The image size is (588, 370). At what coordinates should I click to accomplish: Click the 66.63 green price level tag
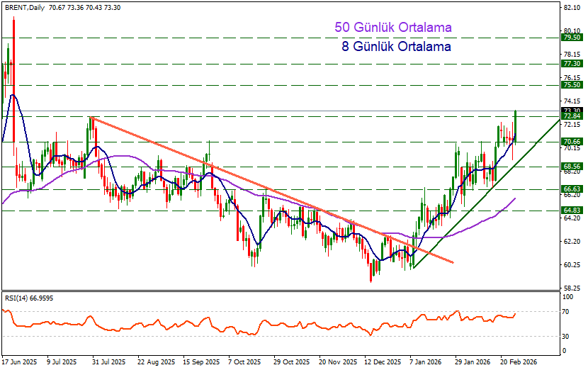coord(571,189)
